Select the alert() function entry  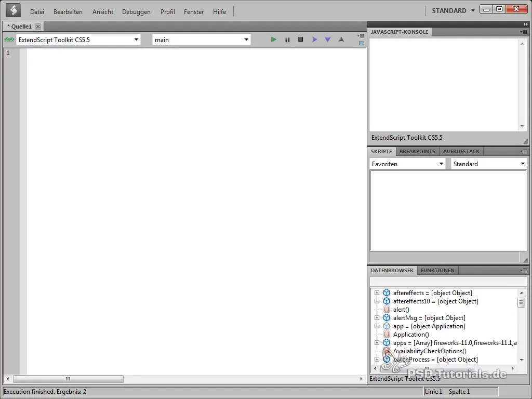click(x=401, y=310)
